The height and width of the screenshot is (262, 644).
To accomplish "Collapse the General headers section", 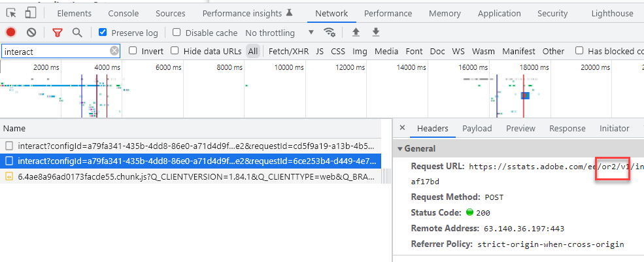I will pos(400,149).
